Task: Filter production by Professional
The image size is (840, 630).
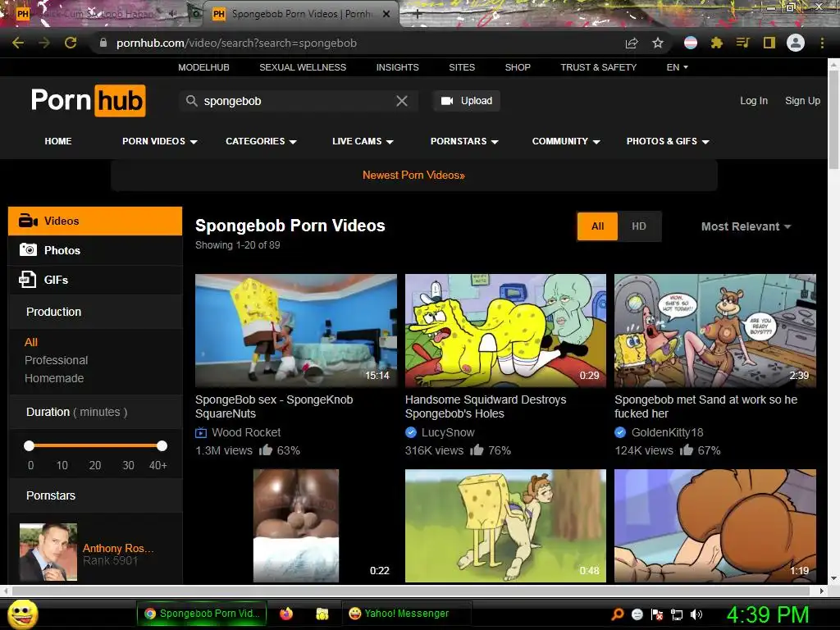Action: click(x=57, y=360)
